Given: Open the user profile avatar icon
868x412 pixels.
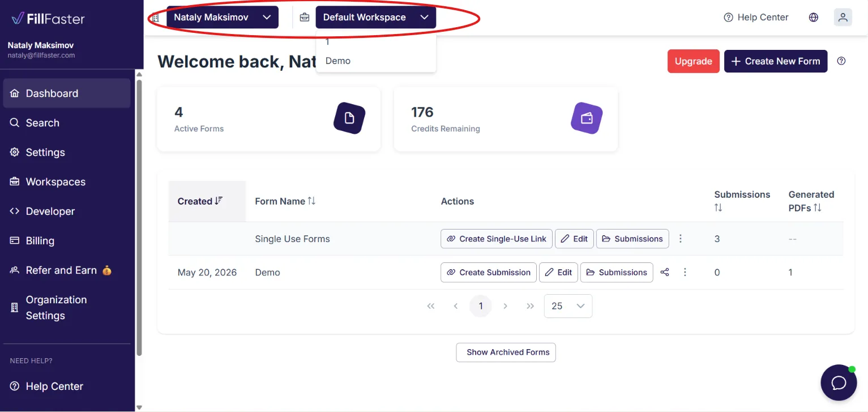Looking at the screenshot, I should 843,17.
